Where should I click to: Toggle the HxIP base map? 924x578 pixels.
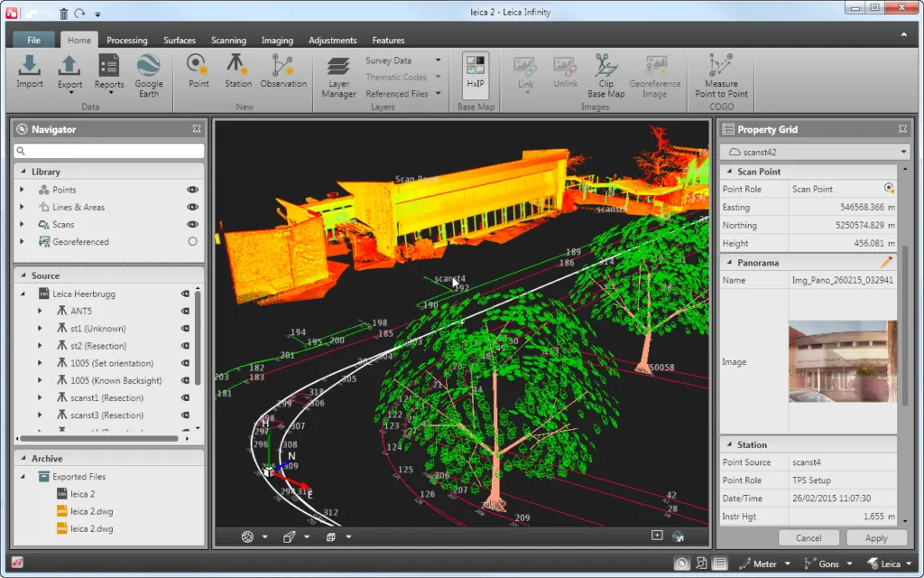pos(475,72)
